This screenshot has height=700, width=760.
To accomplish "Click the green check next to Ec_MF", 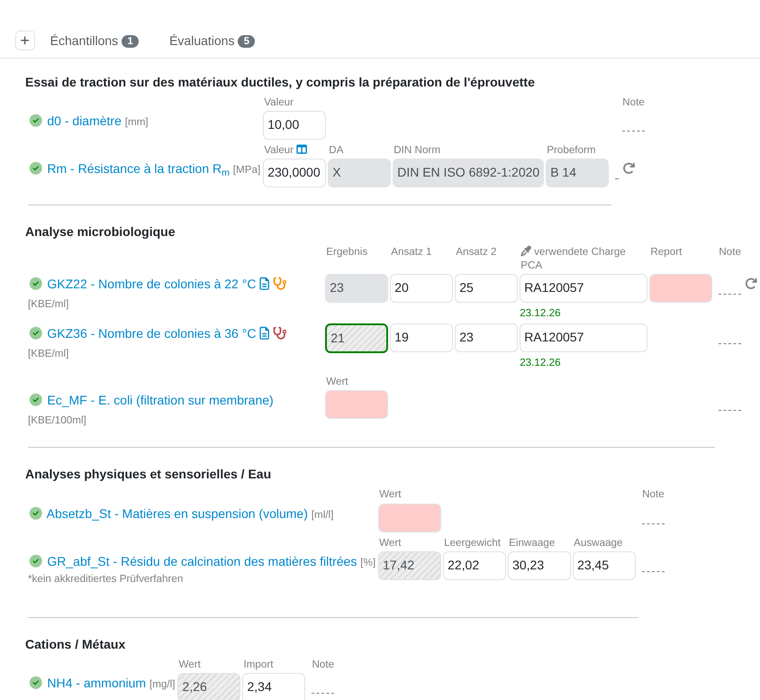I will pyautogui.click(x=36, y=400).
